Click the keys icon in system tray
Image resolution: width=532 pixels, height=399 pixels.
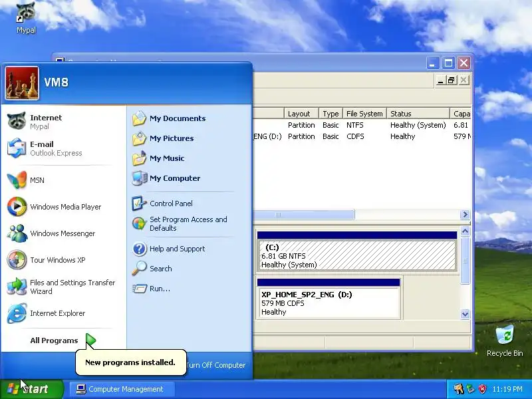tap(458, 389)
